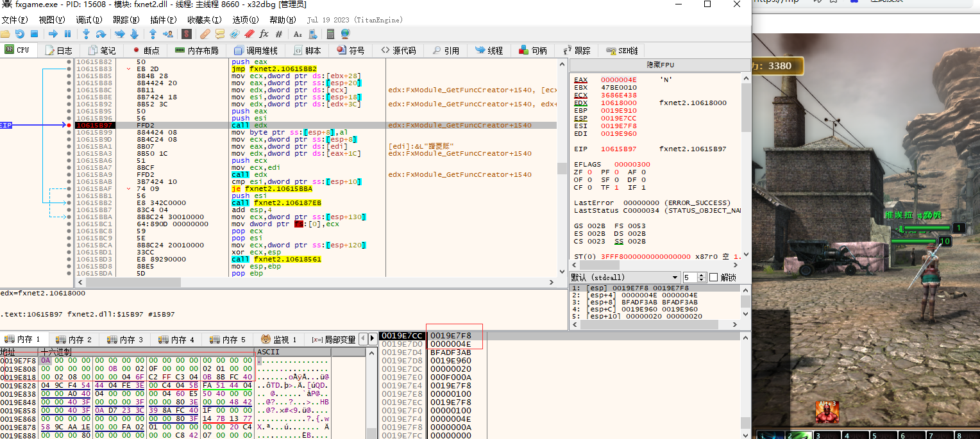Viewport: 980px width, 439px height.
Task: Toggle the 解锁 checkbox
Action: [713, 277]
